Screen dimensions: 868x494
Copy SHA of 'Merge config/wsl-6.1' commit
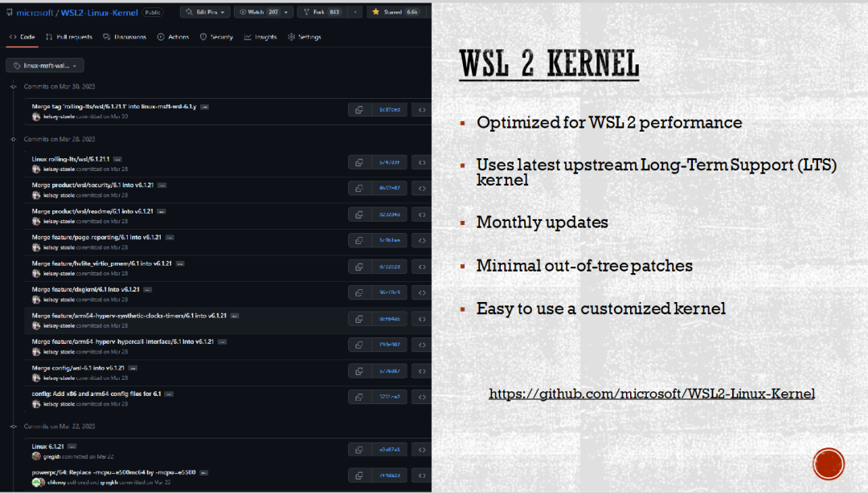(359, 371)
